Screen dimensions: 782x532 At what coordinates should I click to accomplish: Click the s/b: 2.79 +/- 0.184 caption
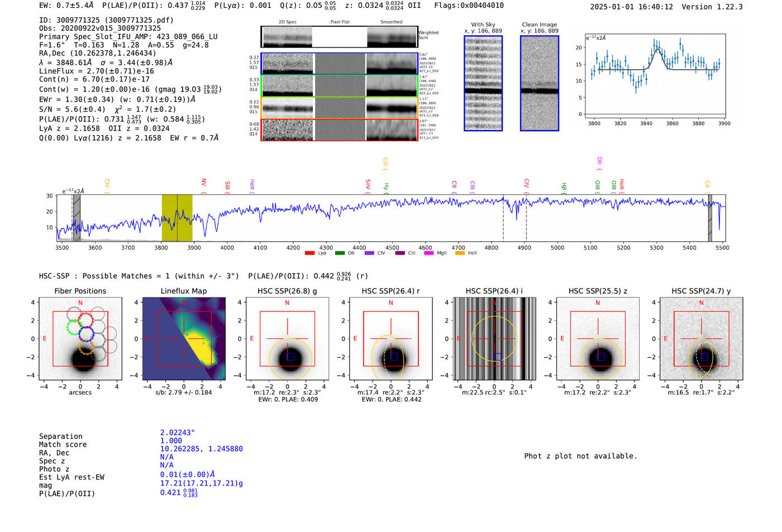(184, 392)
